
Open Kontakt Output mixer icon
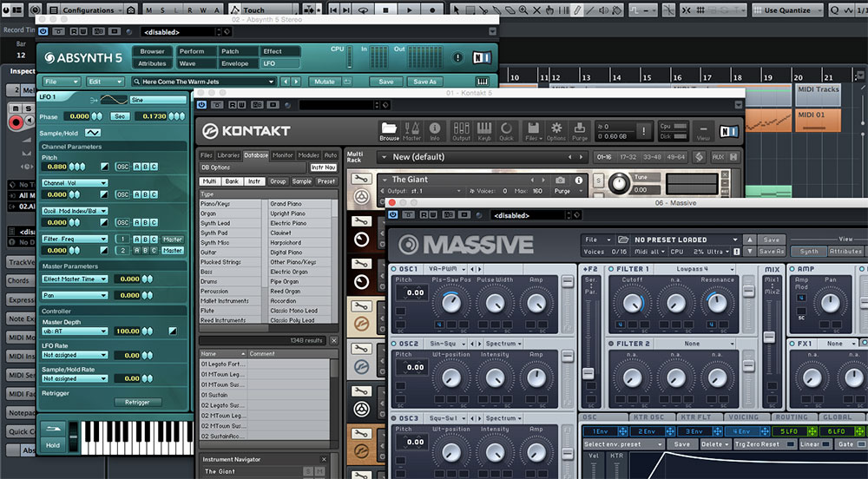[x=461, y=131]
